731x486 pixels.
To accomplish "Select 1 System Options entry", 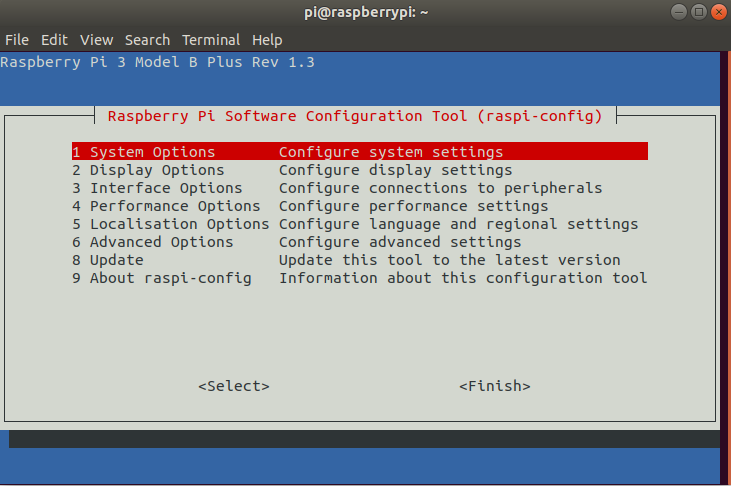I will pos(359,152).
